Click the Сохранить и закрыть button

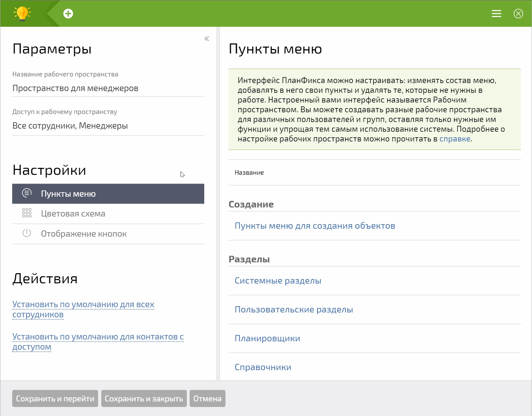click(x=144, y=398)
